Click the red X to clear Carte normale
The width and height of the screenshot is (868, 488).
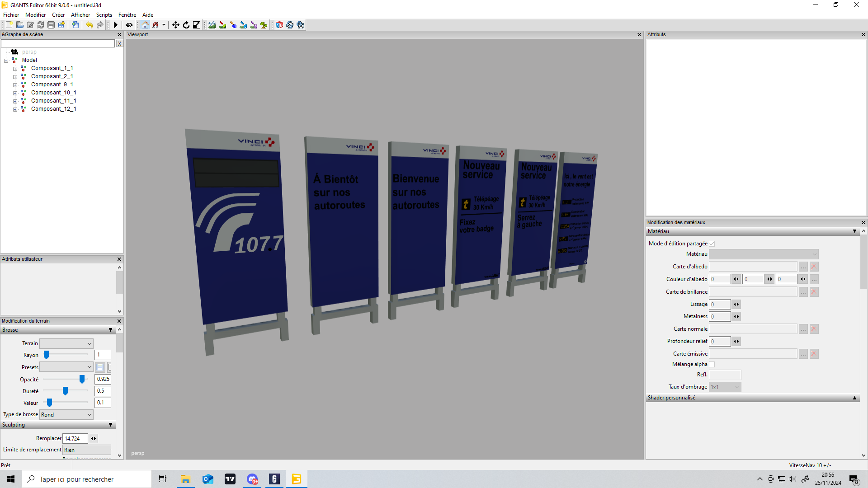(x=814, y=329)
